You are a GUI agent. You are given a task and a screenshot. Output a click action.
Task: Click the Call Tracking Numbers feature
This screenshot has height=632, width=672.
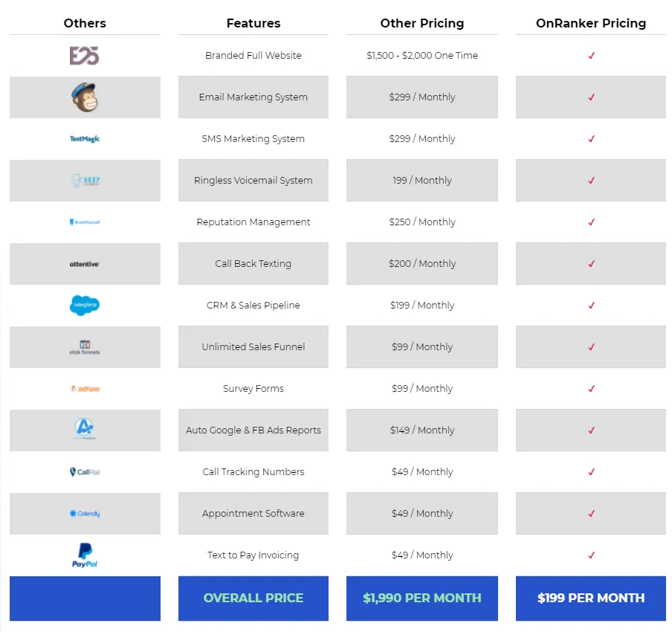pos(253,471)
